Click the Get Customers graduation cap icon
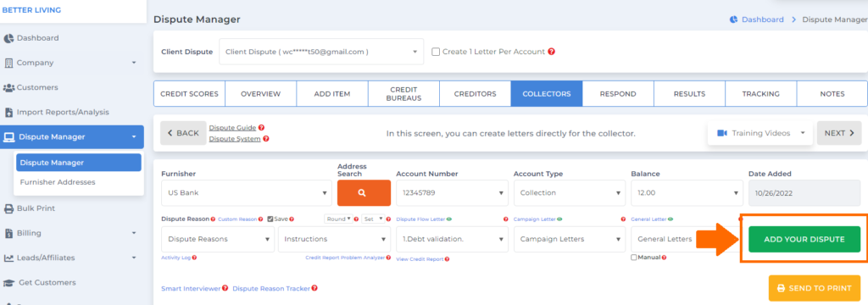Image resolution: width=868 pixels, height=305 pixels. pyautogui.click(x=8, y=283)
